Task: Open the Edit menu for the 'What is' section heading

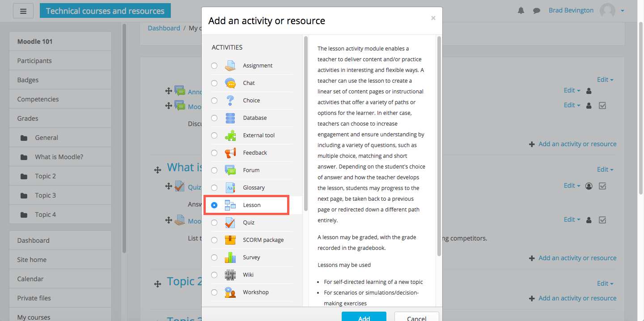Action: coord(605,169)
